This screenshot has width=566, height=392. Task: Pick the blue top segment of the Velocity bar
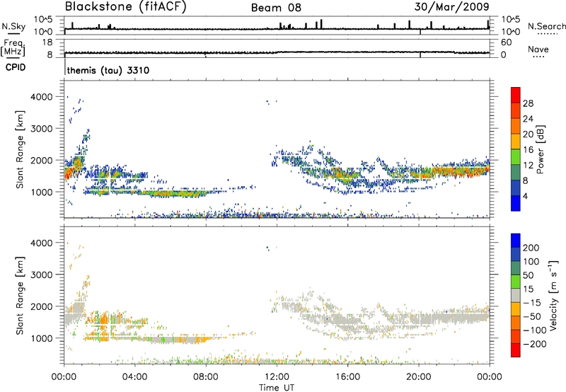click(x=516, y=240)
